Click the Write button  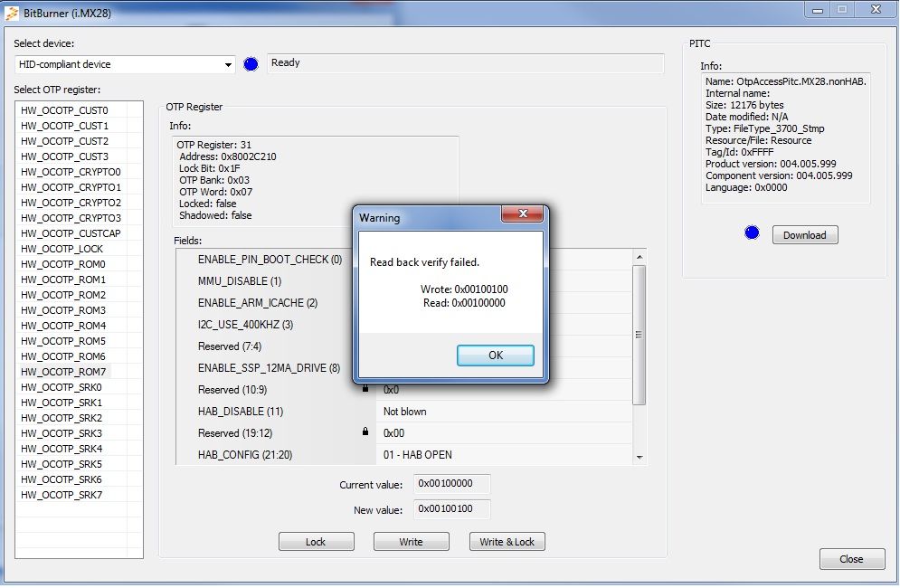[411, 542]
